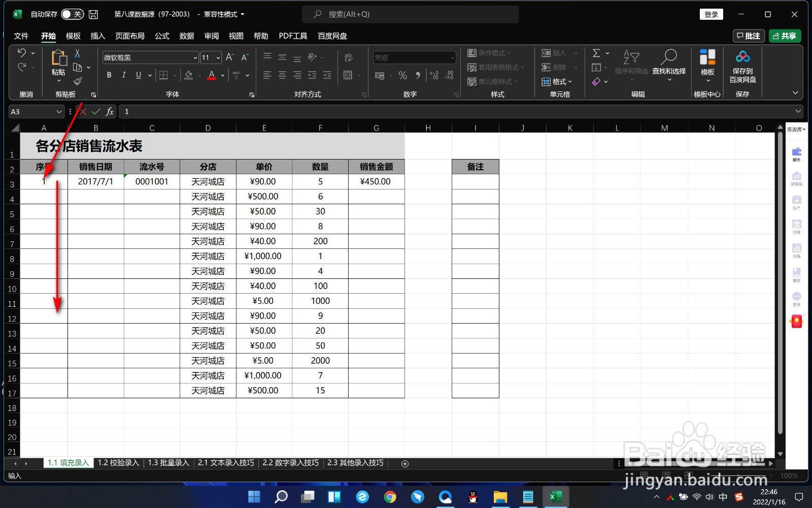Click fill color bucket swatch

pos(188,75)
